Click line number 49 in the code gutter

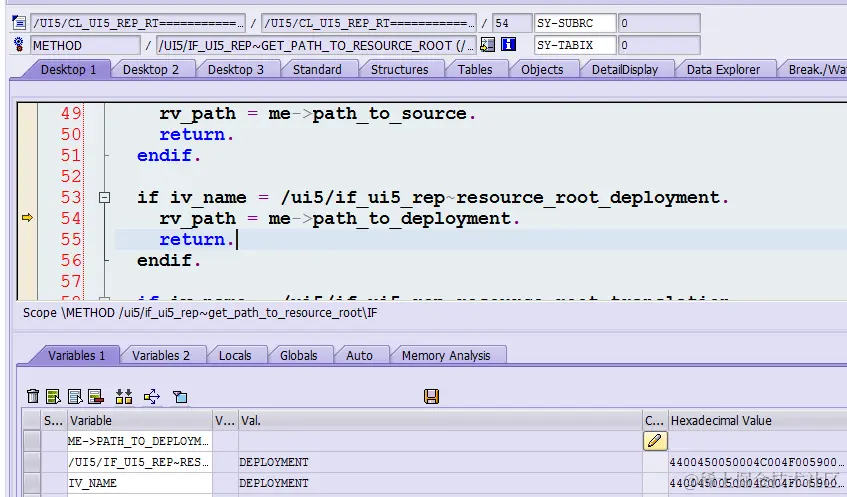[x=71, y=113]
